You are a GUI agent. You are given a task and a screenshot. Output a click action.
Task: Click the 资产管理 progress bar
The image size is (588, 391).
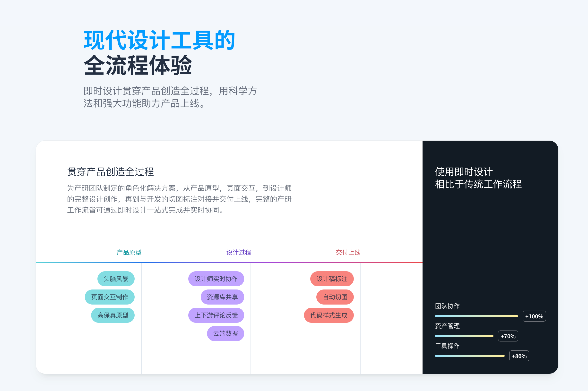point(464,336)
